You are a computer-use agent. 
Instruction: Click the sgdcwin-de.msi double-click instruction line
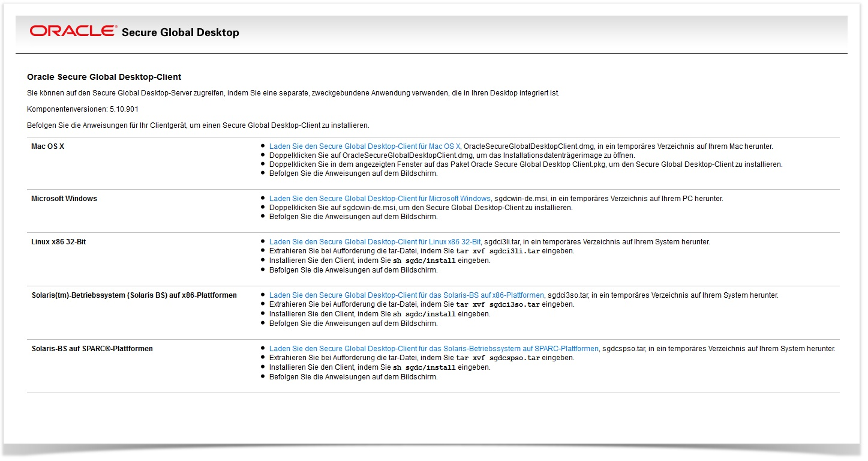[x=421, y=208]
